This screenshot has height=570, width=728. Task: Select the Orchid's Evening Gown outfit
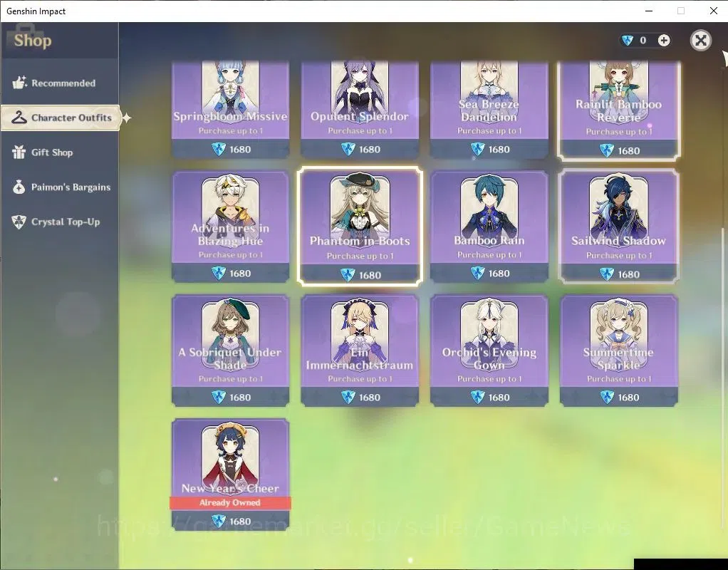click(489, 351)
